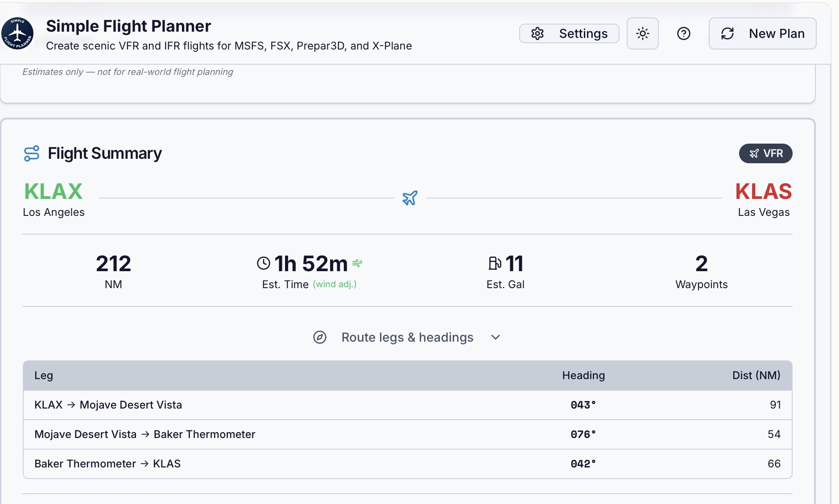This screenshot has height=504, width=839.
Task: Click the Leg column header
Action: click(x=44, y=376)
